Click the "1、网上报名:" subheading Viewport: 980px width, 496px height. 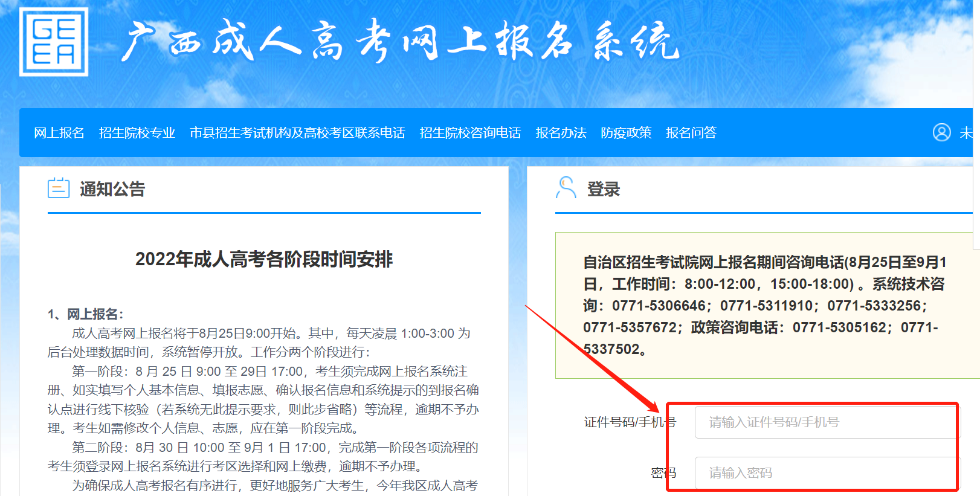[86, 314]
